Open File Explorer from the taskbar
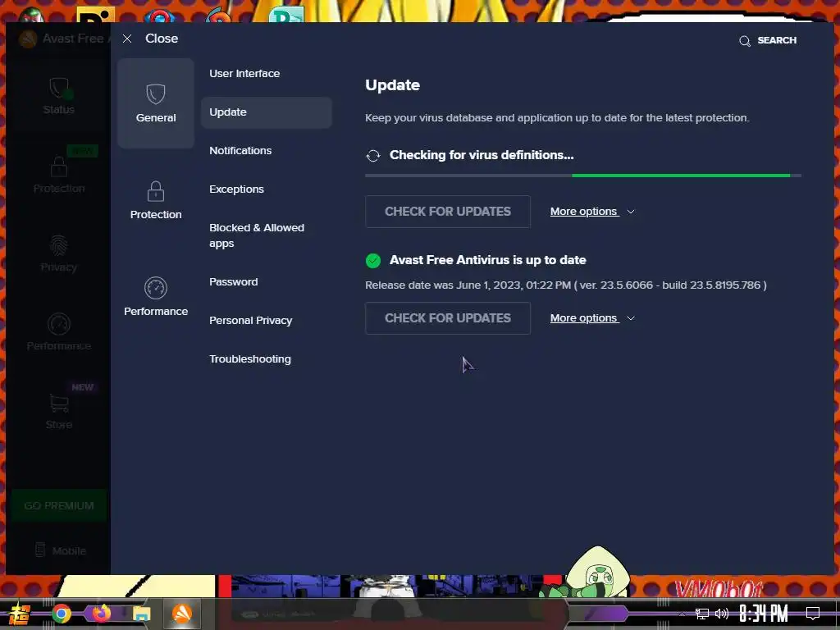Image resolution: width=840 pixels, height=630 pixels. 141,614
